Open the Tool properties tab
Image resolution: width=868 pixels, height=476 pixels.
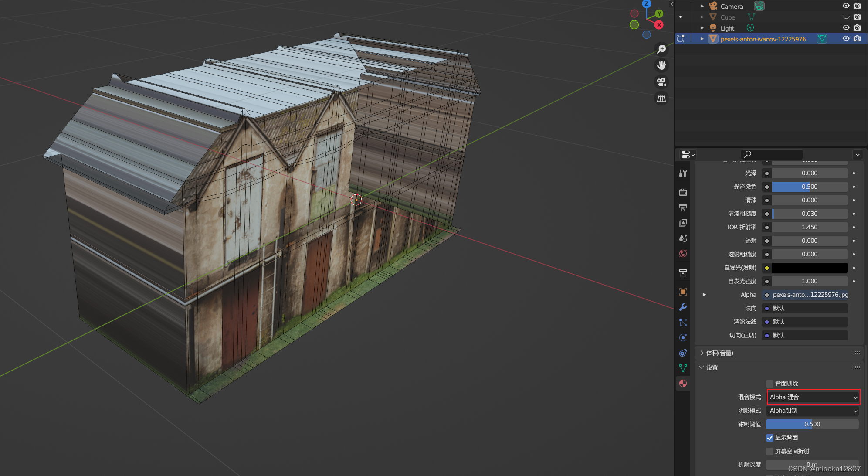coord(683,173)
